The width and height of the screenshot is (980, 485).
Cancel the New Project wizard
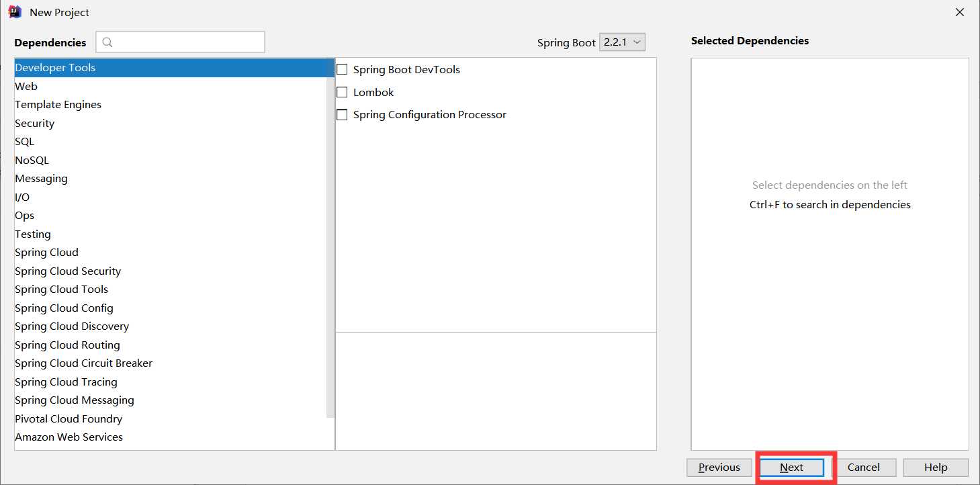[864, 468]
